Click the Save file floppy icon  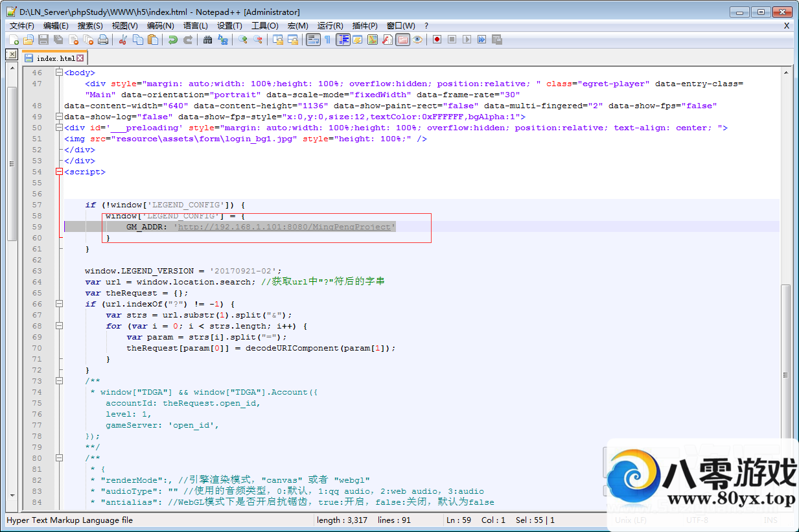tap(43, 40)
